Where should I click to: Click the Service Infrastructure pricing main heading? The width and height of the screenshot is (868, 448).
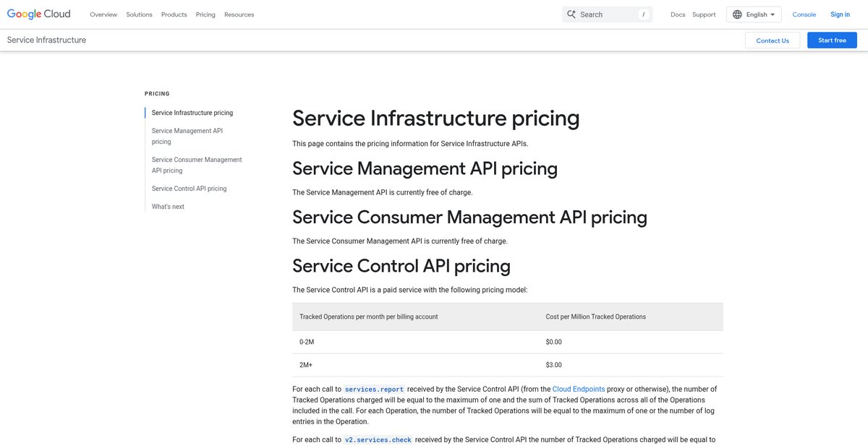coord(436,118)
